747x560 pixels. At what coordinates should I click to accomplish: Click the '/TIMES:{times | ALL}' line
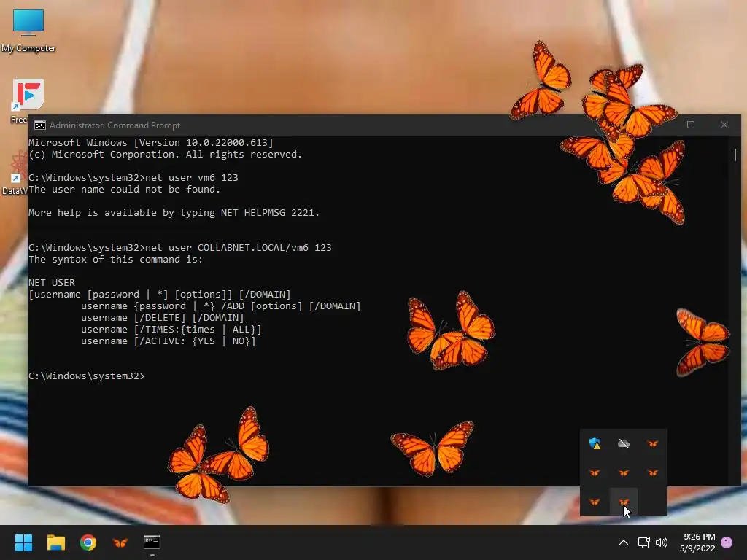[x=171, y=330]
